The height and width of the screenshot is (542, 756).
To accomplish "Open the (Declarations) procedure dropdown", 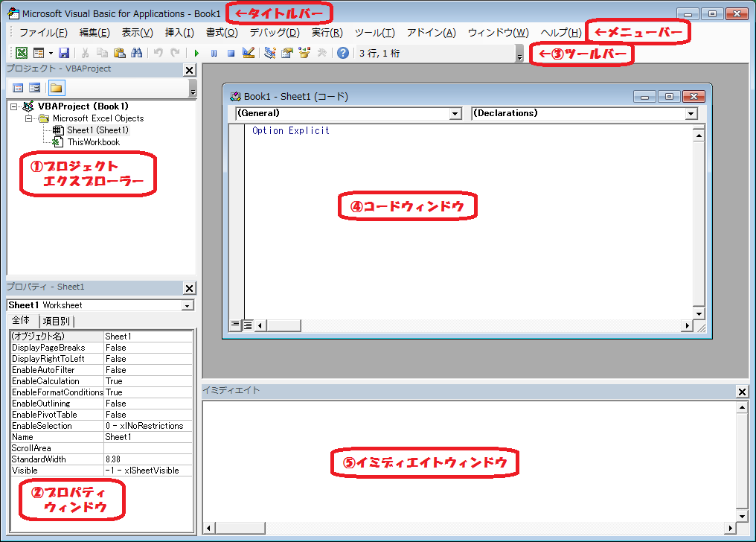I will pos(691,113).
